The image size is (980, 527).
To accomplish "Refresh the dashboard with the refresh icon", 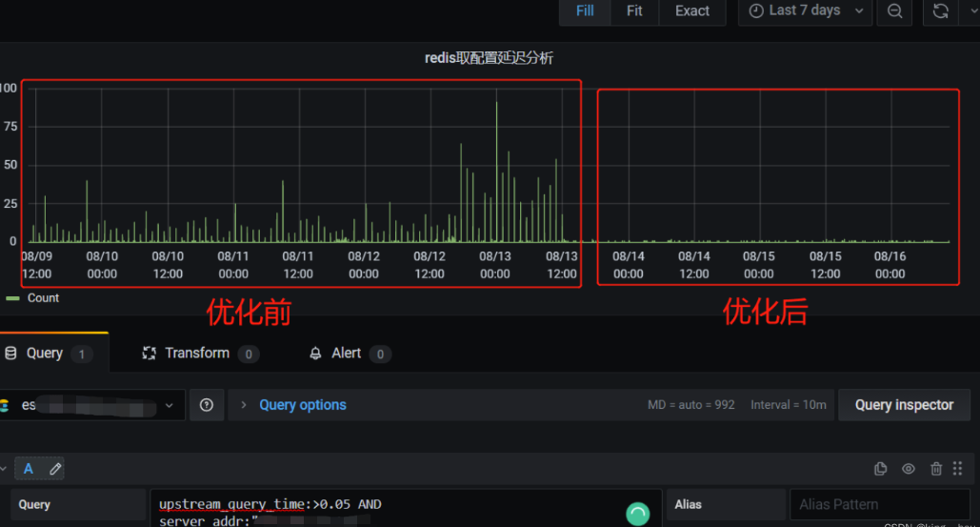I will pos(941,10).
